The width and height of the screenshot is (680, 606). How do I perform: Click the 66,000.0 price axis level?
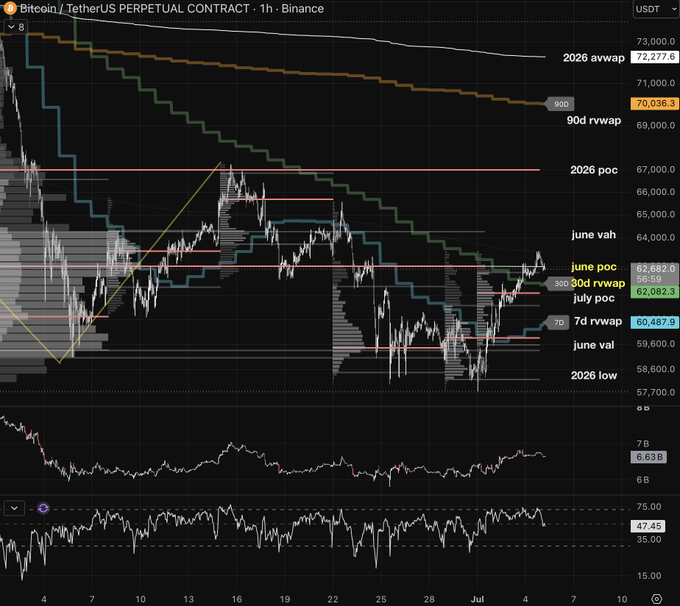click(x=655, y=192)
